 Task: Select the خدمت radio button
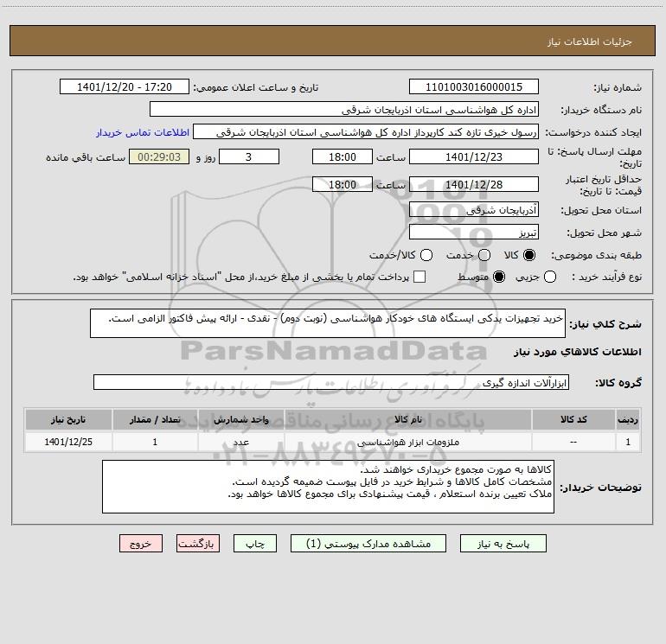pos(484,255)
